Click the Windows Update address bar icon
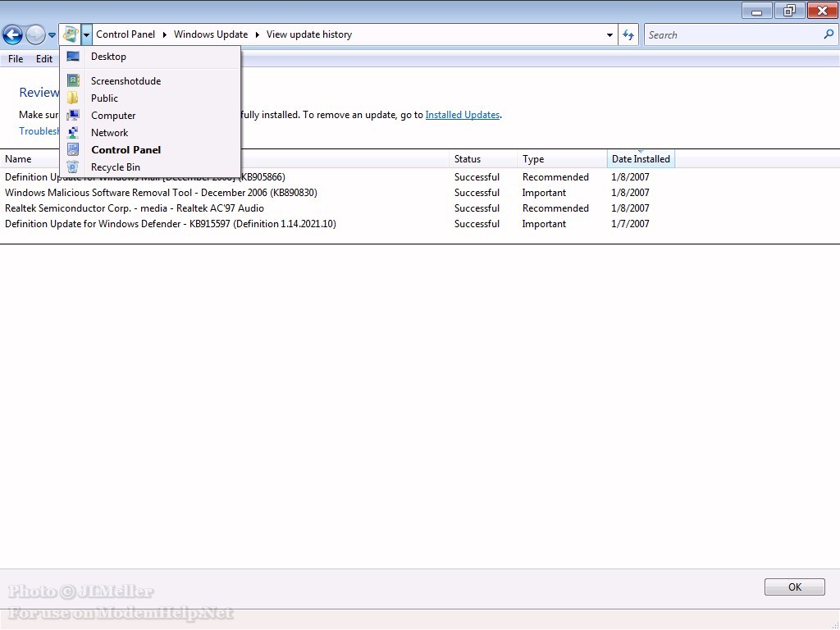The image size is (840, 630). pos(71,34)
